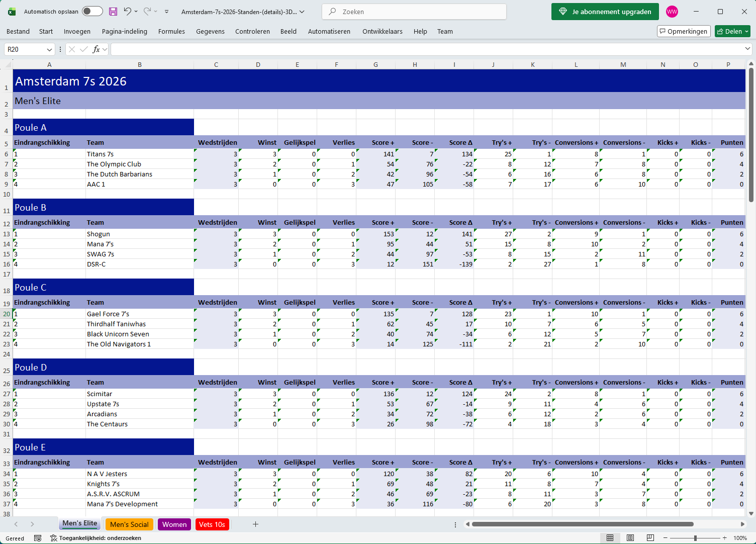Screen dimensions: 756x544
Task: Expand the file name dropdown in title bar
Action: point(302,12)
